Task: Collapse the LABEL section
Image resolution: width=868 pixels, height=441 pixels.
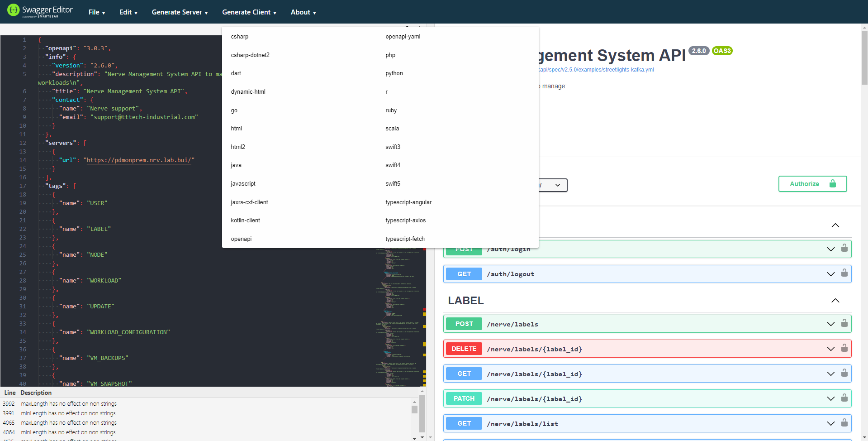Action: [835, 300]
